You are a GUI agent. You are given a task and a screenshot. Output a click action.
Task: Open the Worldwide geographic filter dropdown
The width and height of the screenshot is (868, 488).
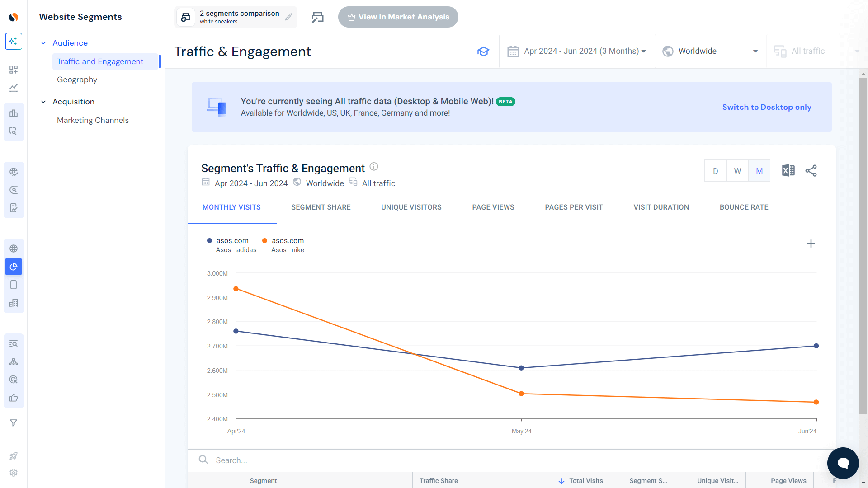[710, 51]
